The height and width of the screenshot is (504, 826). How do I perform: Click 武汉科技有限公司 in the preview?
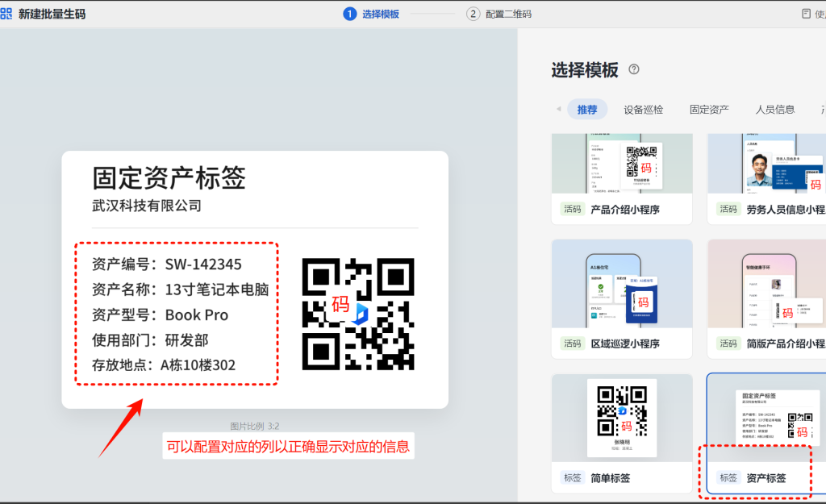click(147, 206)
